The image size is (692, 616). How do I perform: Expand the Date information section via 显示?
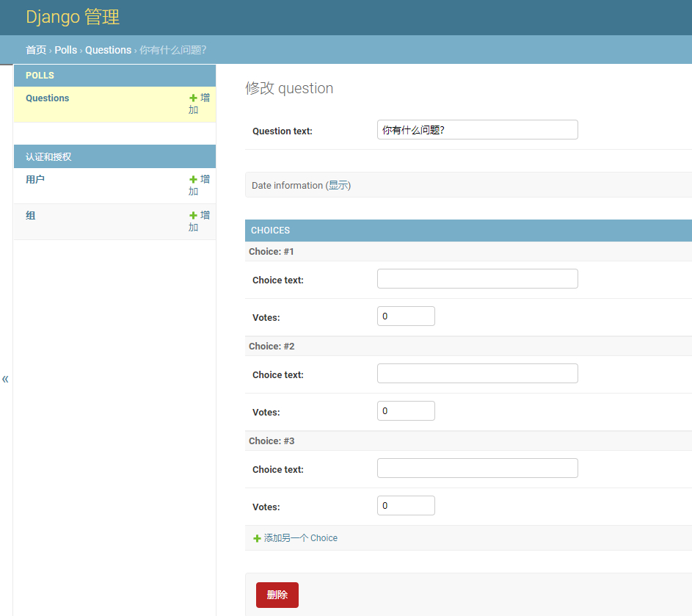coord(338,186)
